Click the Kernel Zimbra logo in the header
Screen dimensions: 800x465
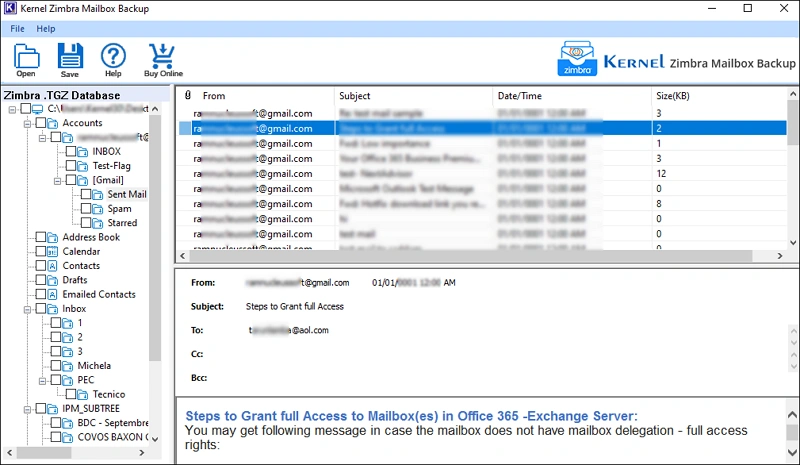(577, 59)
